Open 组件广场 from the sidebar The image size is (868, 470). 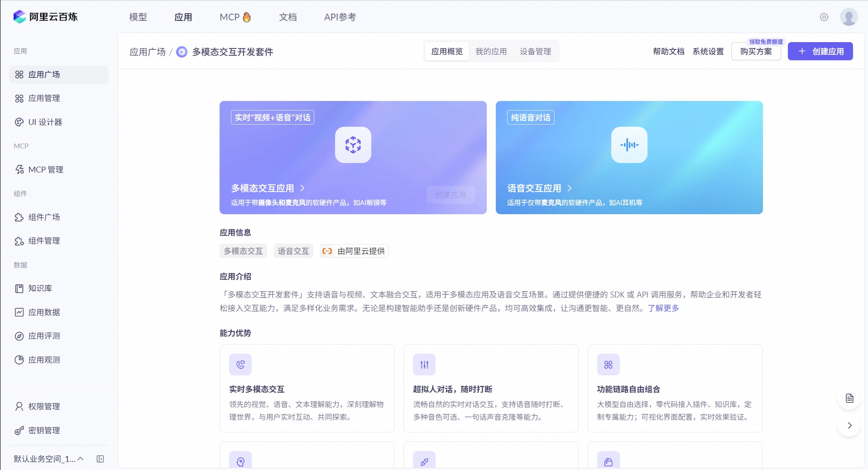point(44,217)
